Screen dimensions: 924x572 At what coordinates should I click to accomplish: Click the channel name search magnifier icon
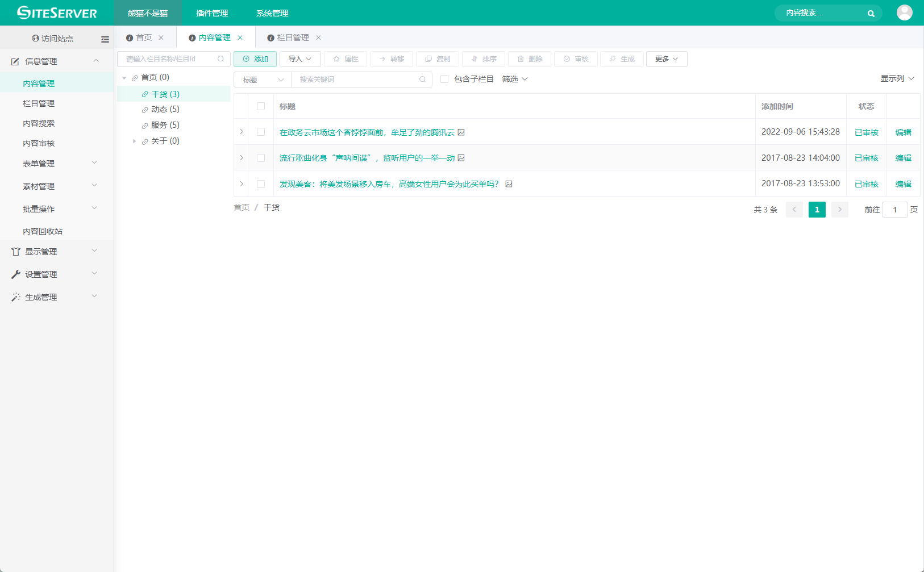point(221,59)
